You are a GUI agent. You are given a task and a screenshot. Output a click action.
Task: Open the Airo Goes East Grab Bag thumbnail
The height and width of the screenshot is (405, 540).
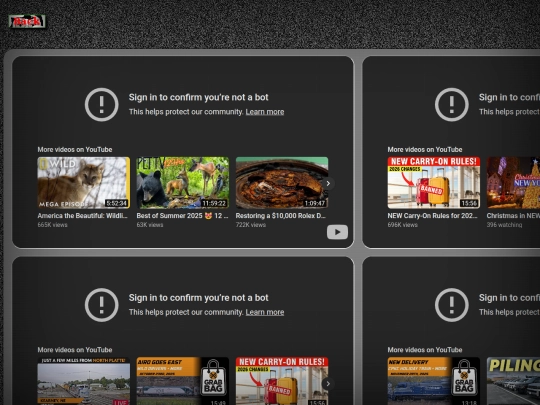183,381
